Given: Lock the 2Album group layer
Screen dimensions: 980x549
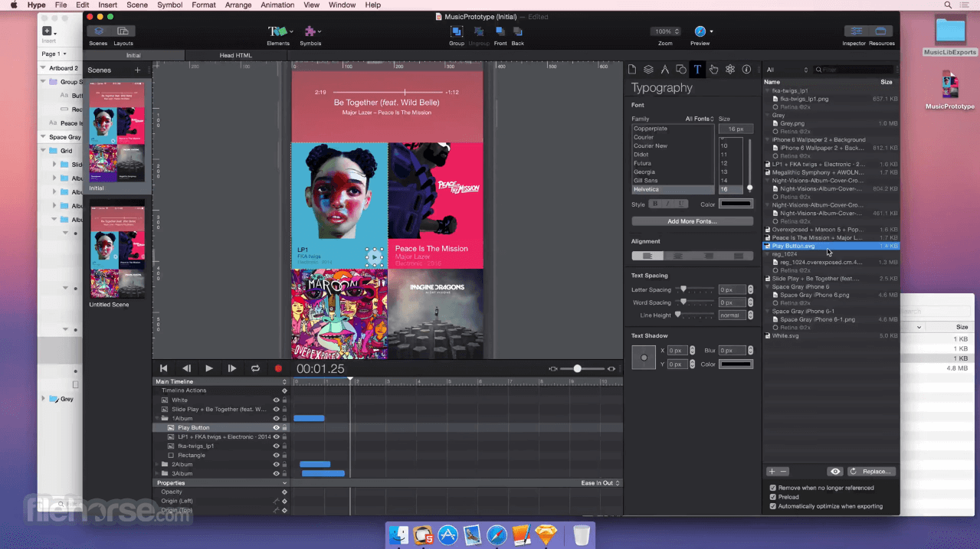Looking at the screenshot, I should [285, 464].
